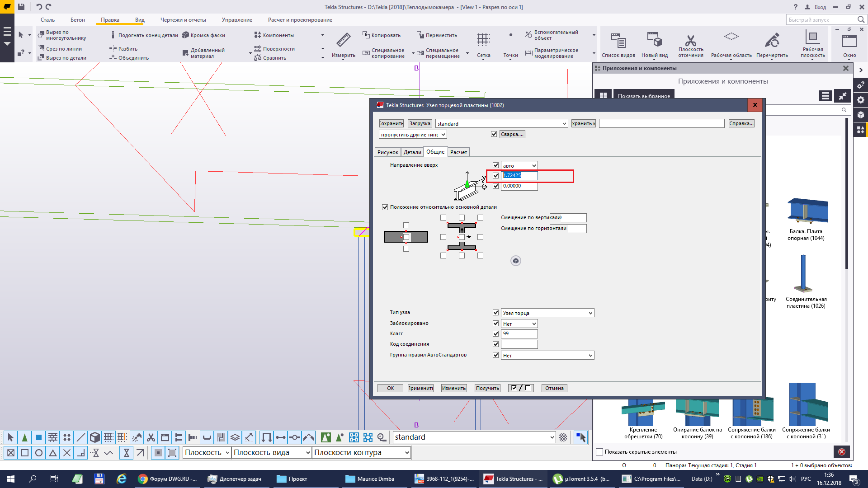Toggle the checkbox next to Сварка button
The width and height of the screenshot is (868, 488).
[494, 134]
